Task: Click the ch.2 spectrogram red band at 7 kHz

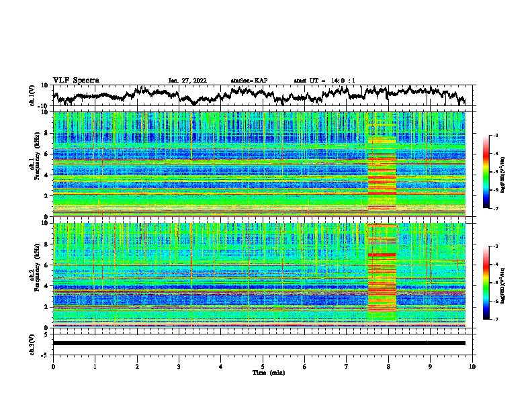Action: coord(382,255)
